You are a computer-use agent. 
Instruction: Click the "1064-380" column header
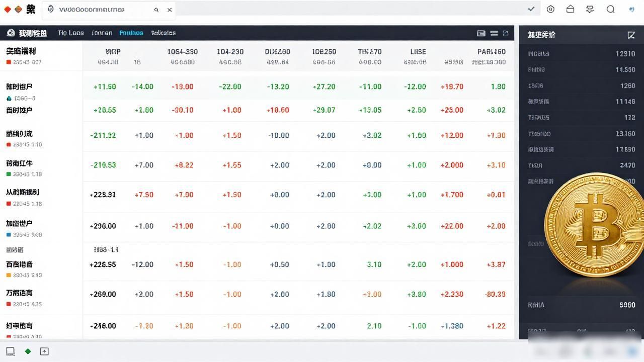[x=183, y=52]
